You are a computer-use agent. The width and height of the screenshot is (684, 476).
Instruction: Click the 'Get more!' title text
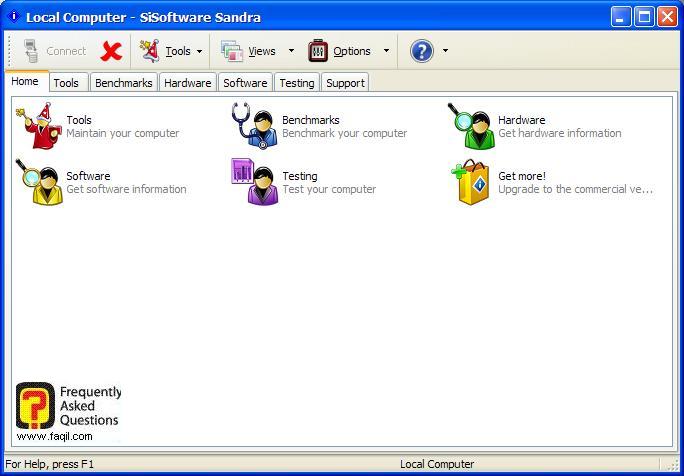tap(522, 176)
